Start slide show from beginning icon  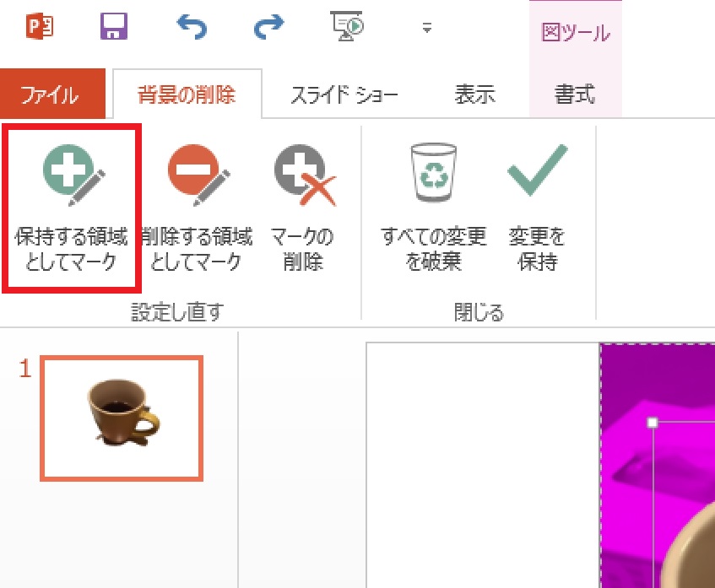(348, 26)
